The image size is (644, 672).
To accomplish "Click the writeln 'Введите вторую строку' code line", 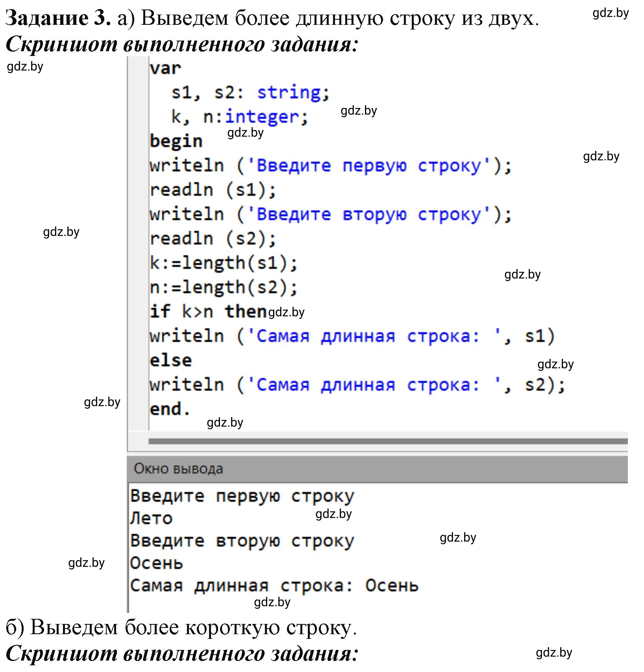I will (330, 215).
